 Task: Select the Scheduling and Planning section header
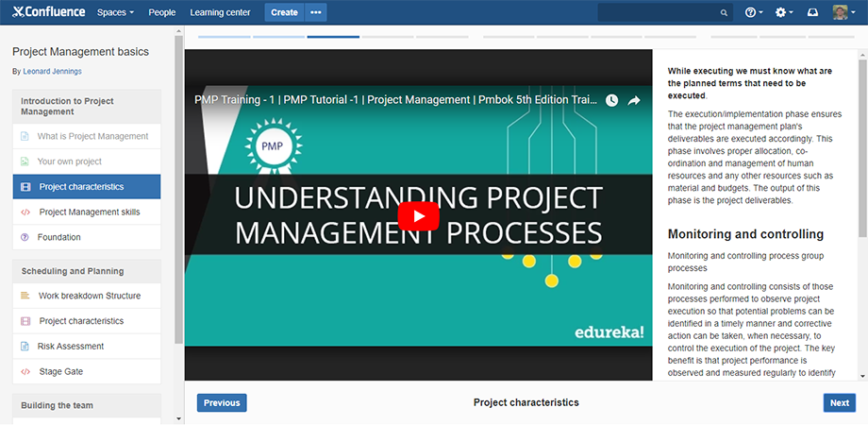coord(87,271)
